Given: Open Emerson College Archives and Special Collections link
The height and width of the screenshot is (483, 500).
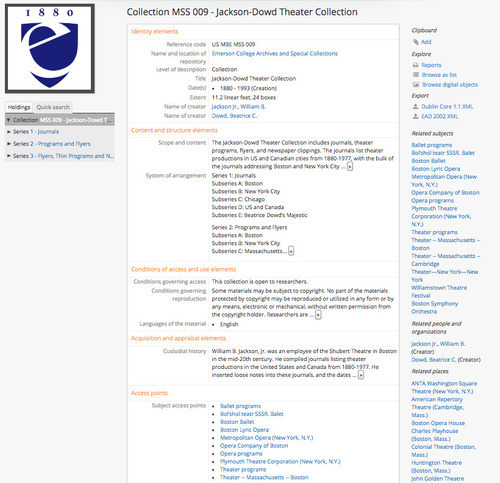Looking at the screenshot, I should tap(275, 54).
